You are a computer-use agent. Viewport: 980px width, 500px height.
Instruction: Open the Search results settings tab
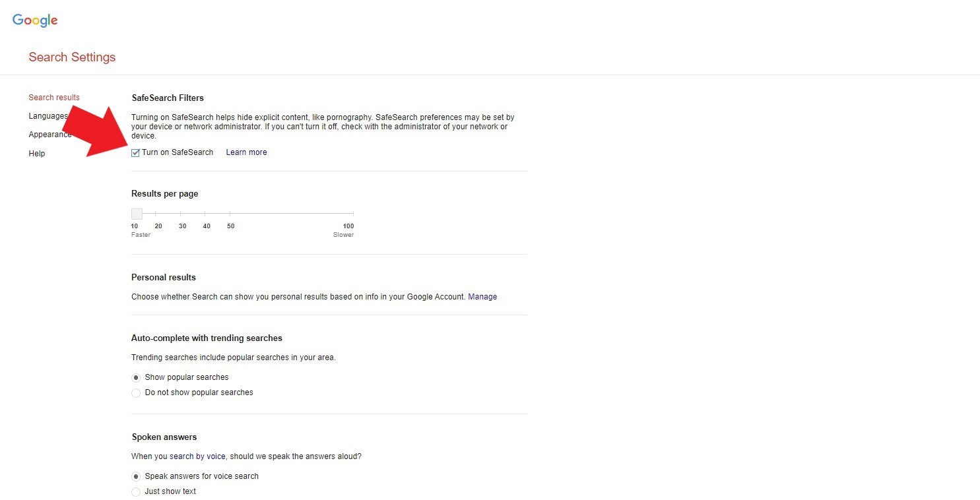(54, 98)
